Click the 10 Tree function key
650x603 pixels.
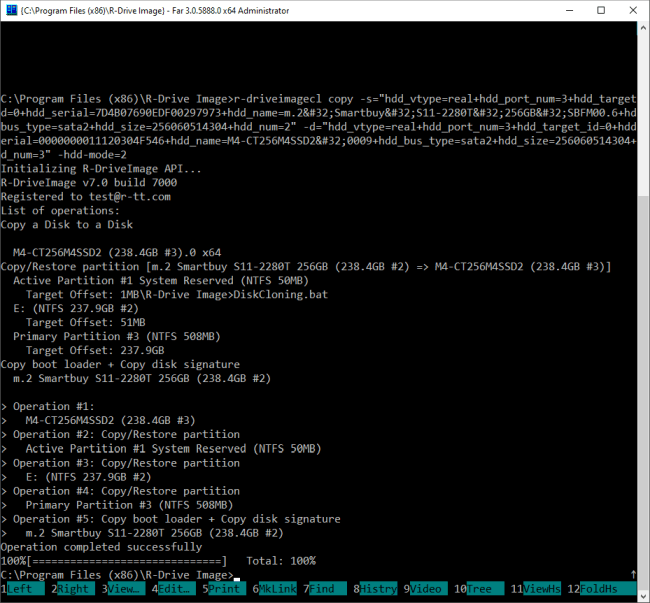pos(479,588)
